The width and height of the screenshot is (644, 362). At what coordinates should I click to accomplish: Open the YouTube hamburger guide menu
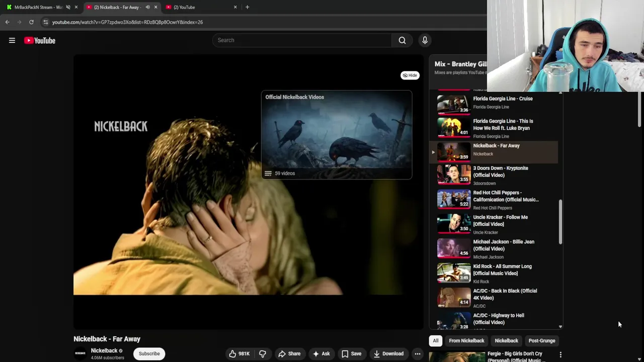(x=12, y=40)
